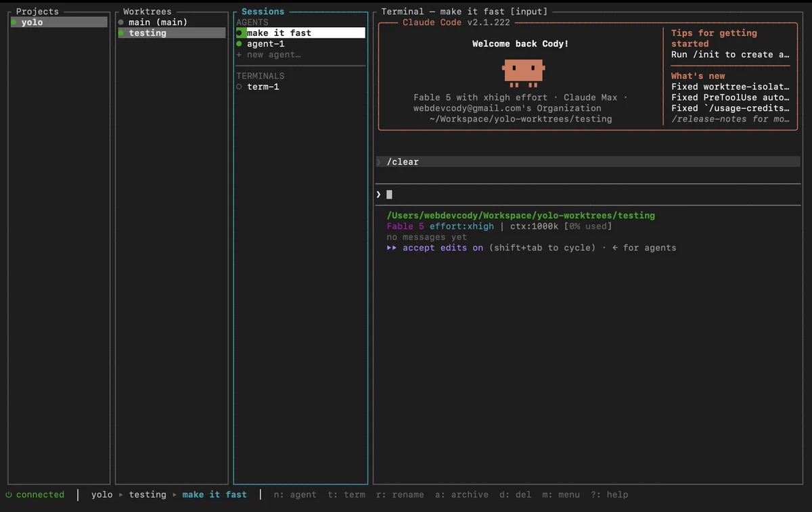Click the 'make it fast' breadcrumb

pos(215,495)
